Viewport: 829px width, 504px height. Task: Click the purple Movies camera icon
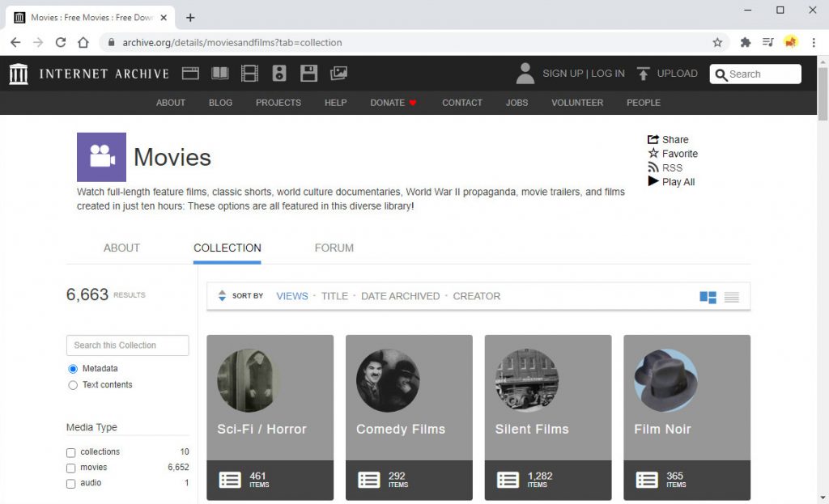click(101, 157)
